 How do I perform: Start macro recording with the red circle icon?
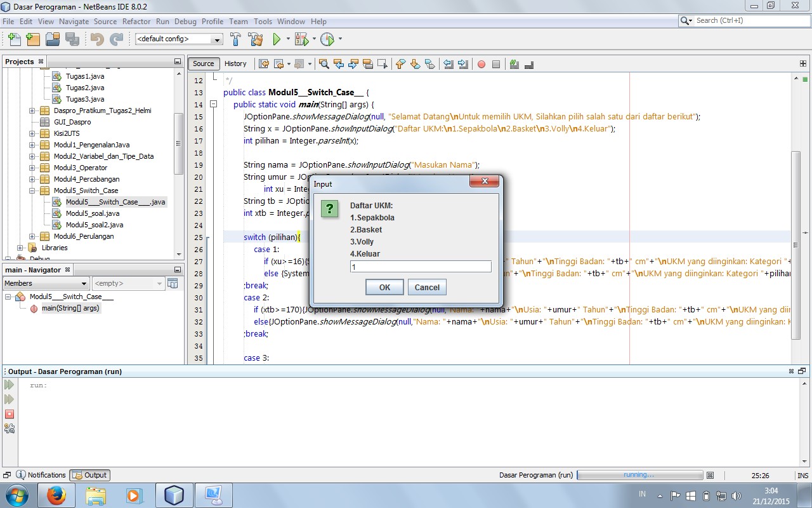(480, 63)
